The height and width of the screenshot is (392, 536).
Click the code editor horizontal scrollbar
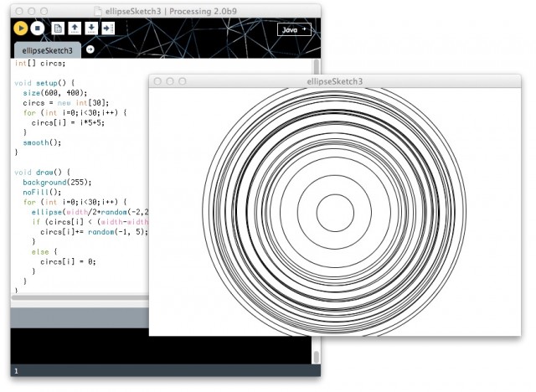(84, 296)
